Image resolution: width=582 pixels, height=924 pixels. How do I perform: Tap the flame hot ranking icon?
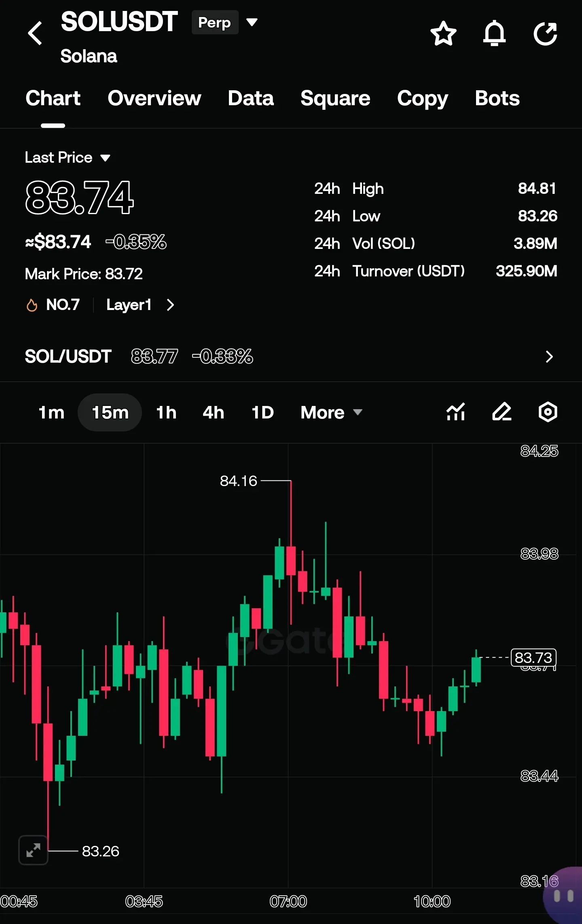pyautogui.click(x=32, y=305)
